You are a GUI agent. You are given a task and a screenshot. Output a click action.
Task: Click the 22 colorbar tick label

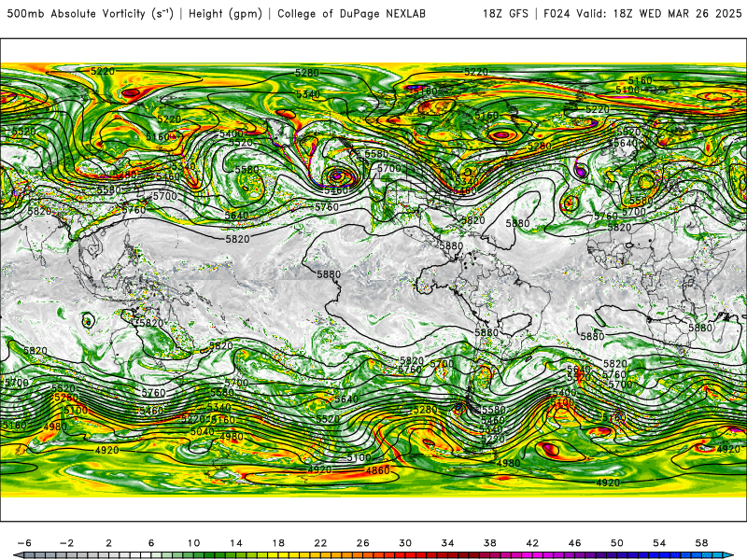tap(320, 543)
